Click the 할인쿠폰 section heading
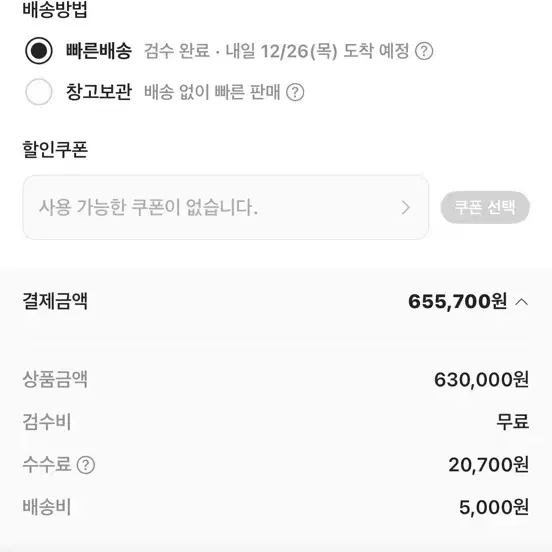The image size is (552, 552). click(x=55, y=149)
